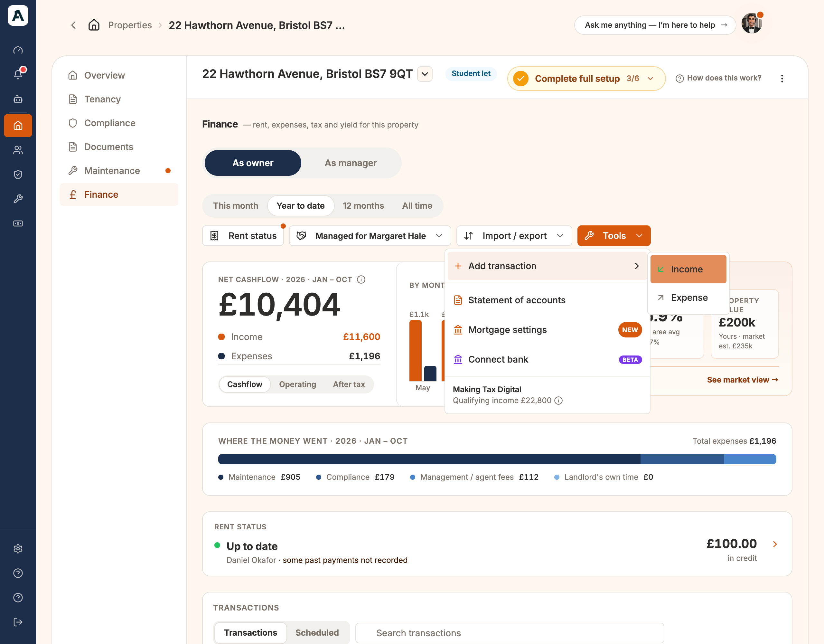Open Ask me anything assistant

[655, 25]
